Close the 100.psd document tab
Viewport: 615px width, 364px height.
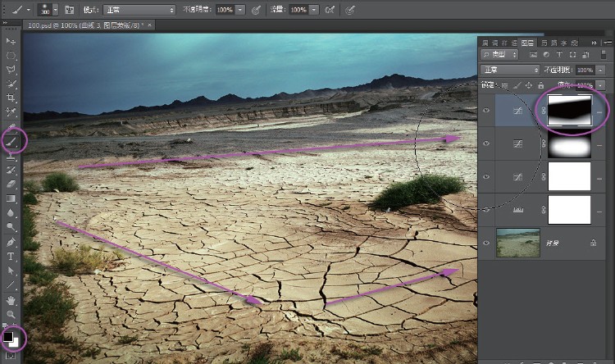(149, 25)
